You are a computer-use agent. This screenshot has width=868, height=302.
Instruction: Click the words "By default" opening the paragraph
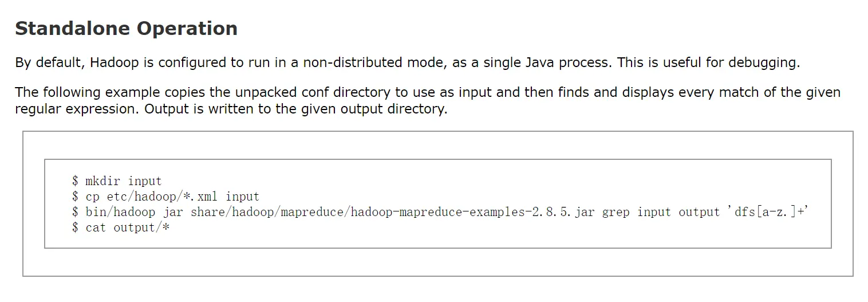(x=50, y=62)
